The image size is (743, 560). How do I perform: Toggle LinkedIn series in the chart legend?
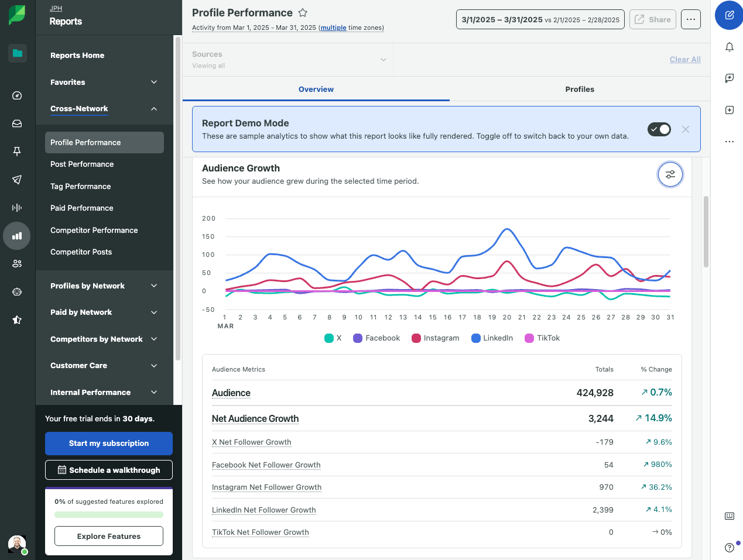[x=492, y=338]
